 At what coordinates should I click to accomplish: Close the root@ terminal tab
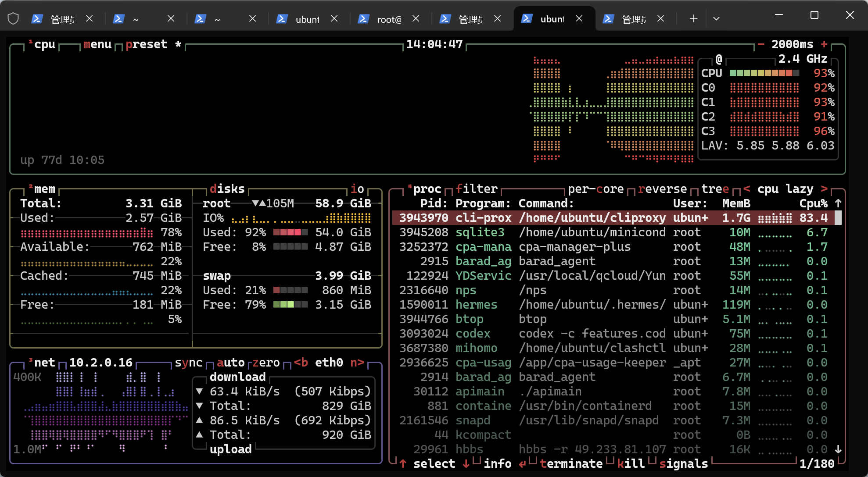(x=416, y=18)
